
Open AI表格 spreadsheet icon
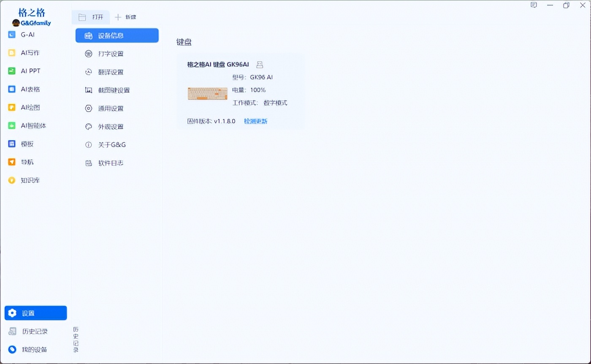(12, 89)
